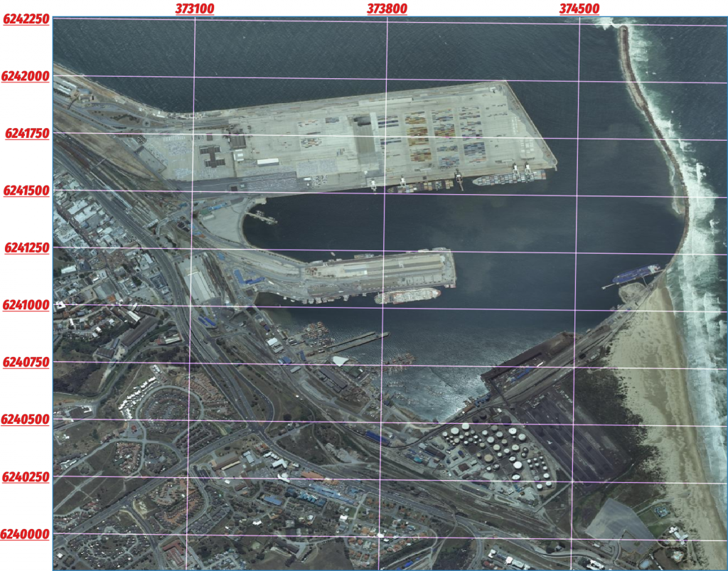728x571 pixels.
Task: Click the 374500 easting label
Action: 579,9
